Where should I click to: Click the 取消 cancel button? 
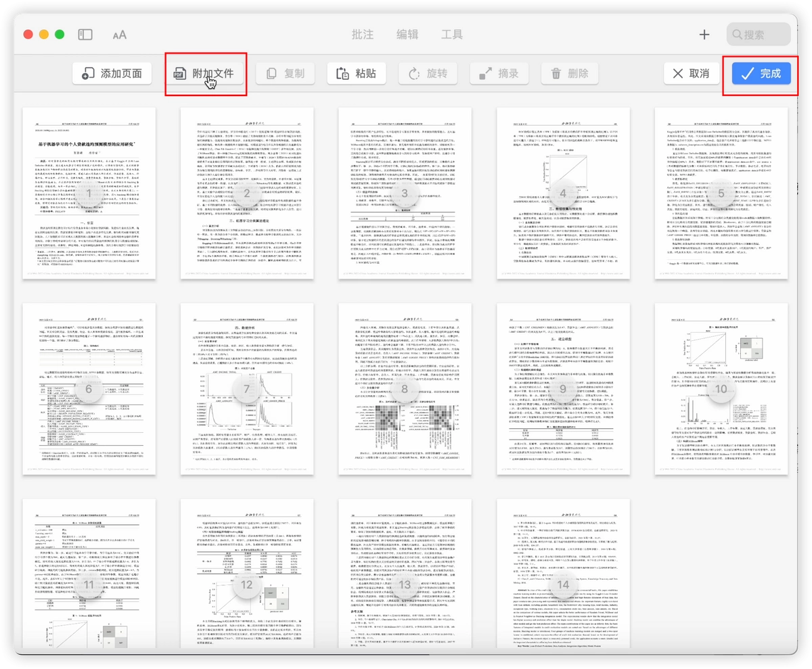coord(692,74)
